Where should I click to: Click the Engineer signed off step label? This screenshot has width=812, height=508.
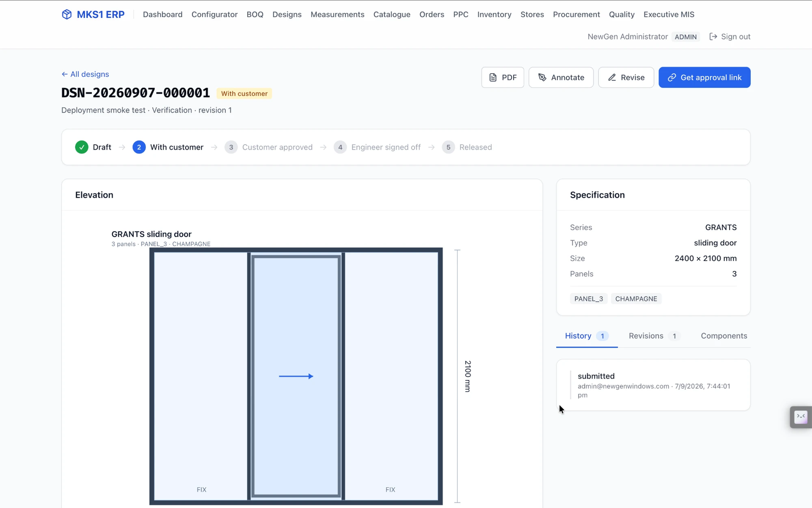click(386, 147)
